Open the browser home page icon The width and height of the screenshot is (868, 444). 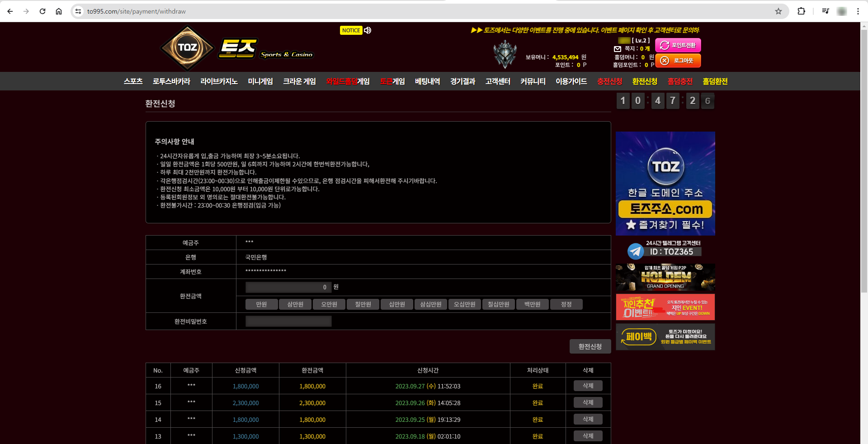point(59,11)
